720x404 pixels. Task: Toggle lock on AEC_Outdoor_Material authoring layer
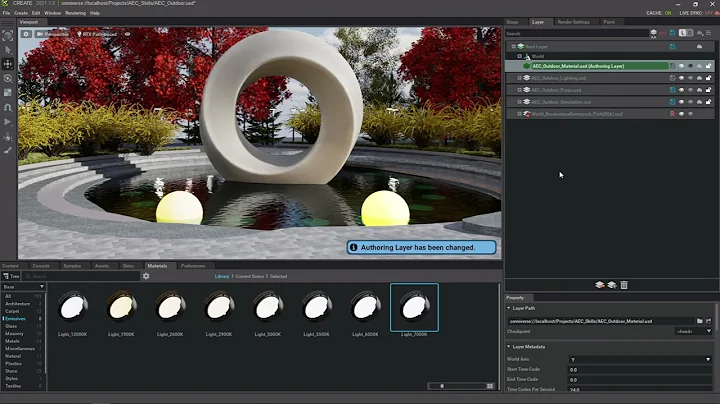709,66
